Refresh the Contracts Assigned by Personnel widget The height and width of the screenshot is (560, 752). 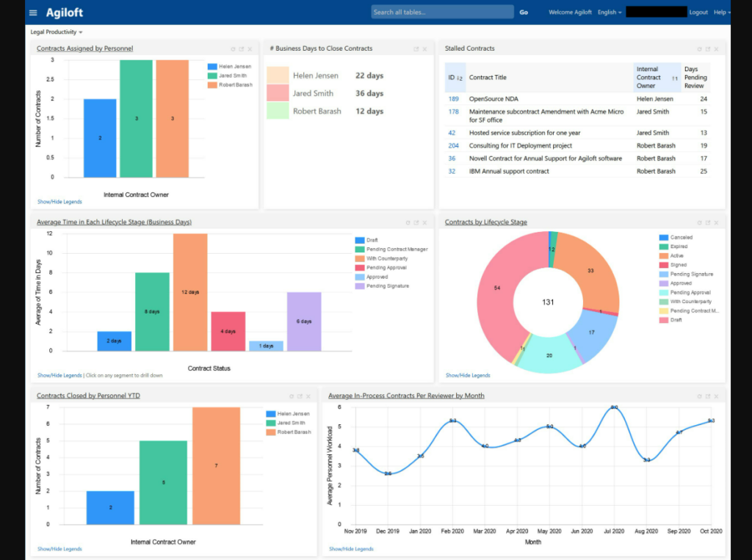tap(233, 48)
